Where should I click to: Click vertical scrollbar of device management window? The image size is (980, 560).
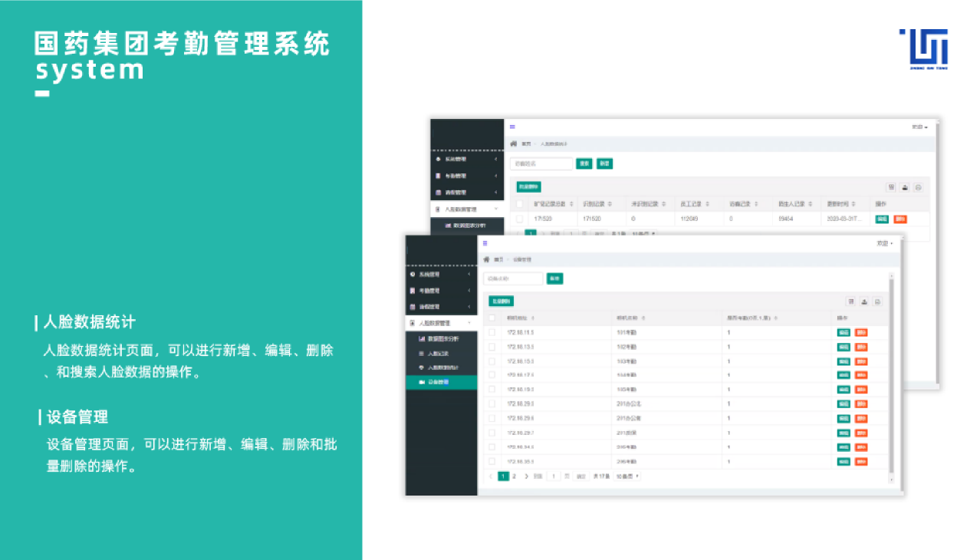click(891, 376)
